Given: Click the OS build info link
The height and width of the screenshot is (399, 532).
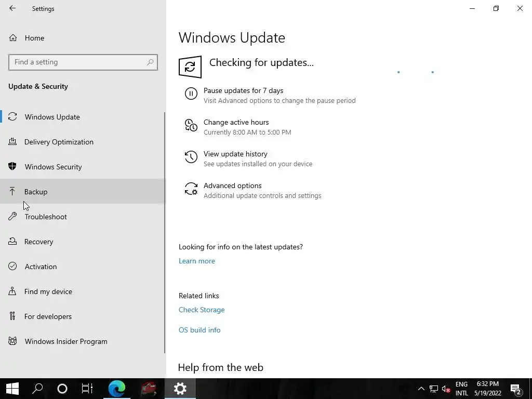Looking at the screenshot, I should pyautogui.click(x=199, y=330).
